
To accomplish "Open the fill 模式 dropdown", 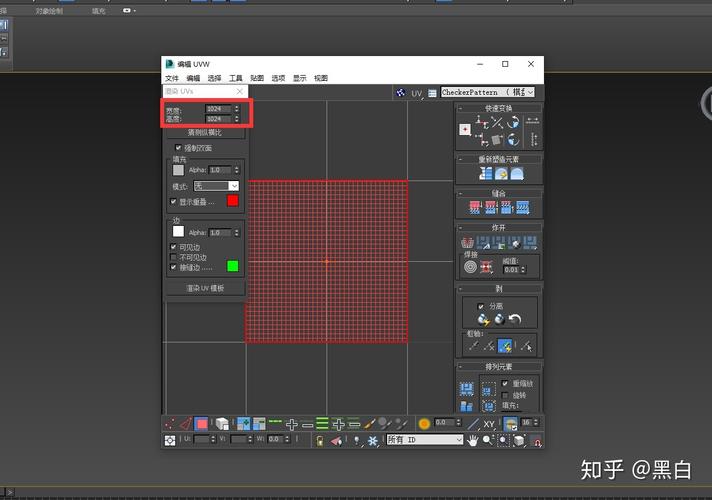I will click(x=216, y=186).
